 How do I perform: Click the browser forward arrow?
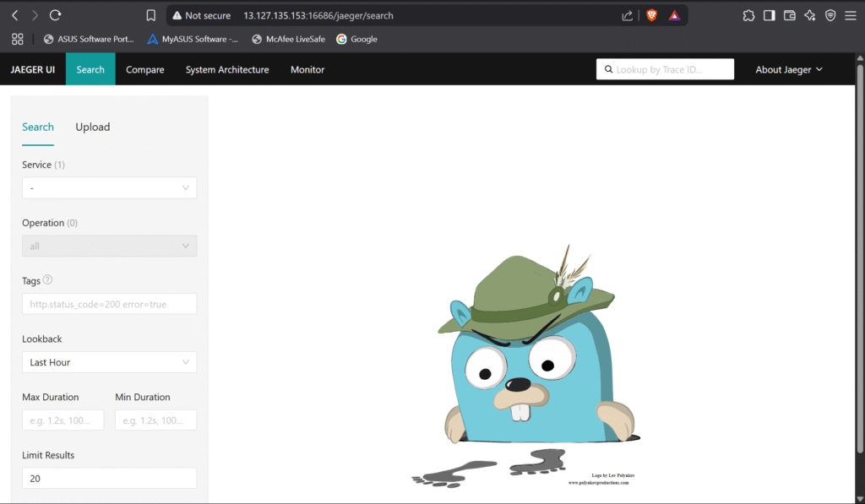click(35, 15)
